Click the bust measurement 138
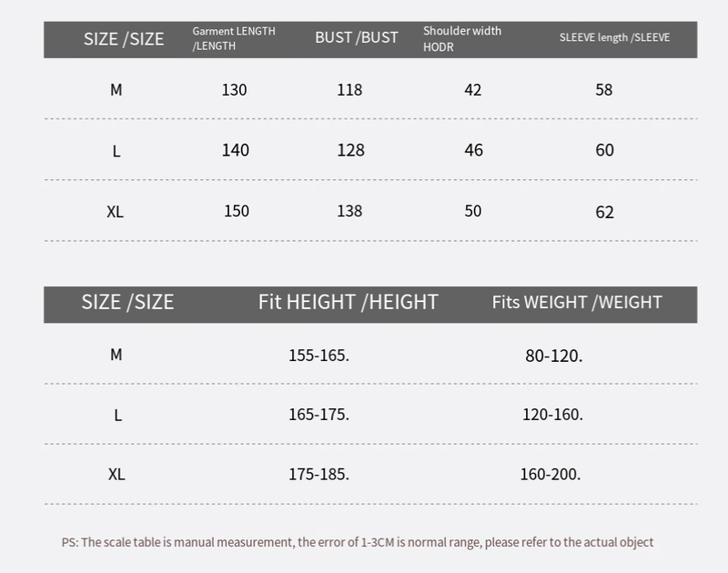728x573 pixels. coord(349,211)
